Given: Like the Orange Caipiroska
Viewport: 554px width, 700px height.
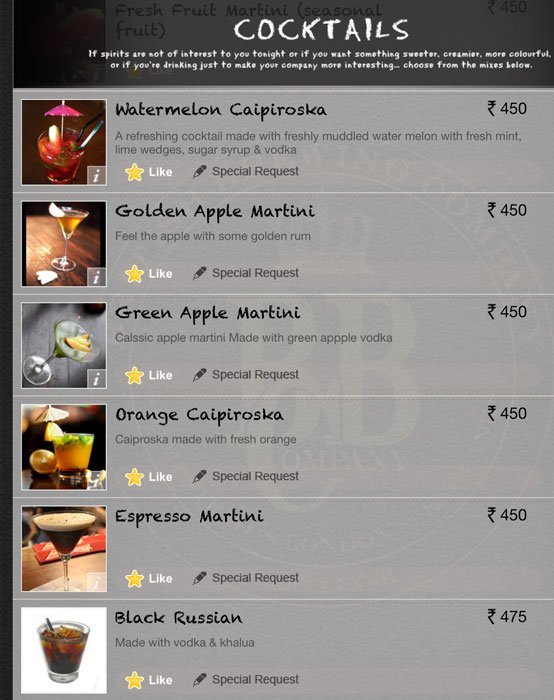Looking at the screenshot, I should click(x=149, y=477).
